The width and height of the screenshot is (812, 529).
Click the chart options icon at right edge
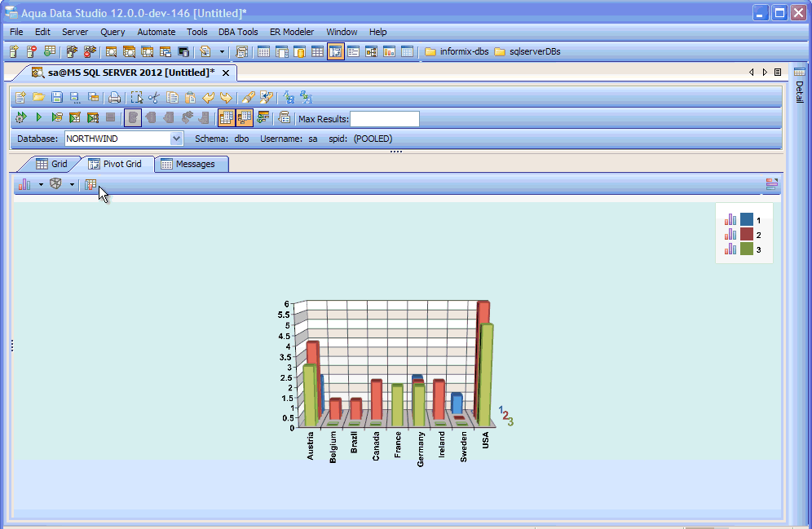click(x=771, y=184)
